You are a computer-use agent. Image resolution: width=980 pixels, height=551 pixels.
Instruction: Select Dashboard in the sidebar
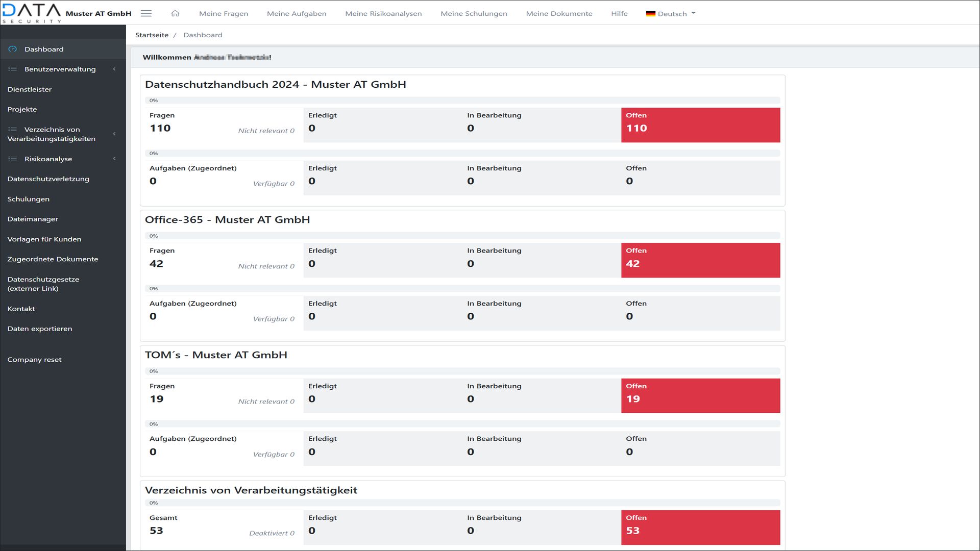pyautogui.click(x=63, y=49)
